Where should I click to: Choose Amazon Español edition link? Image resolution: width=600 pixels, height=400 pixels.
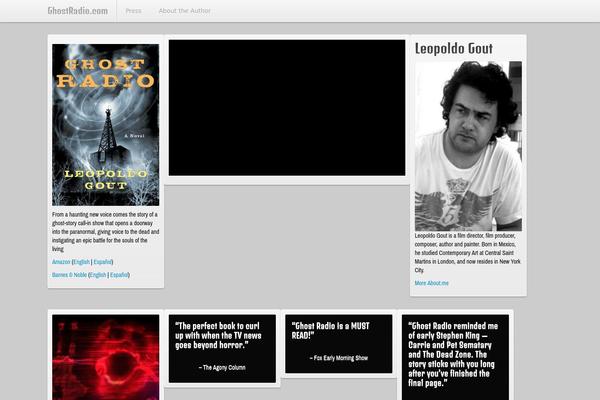[103, 262]
